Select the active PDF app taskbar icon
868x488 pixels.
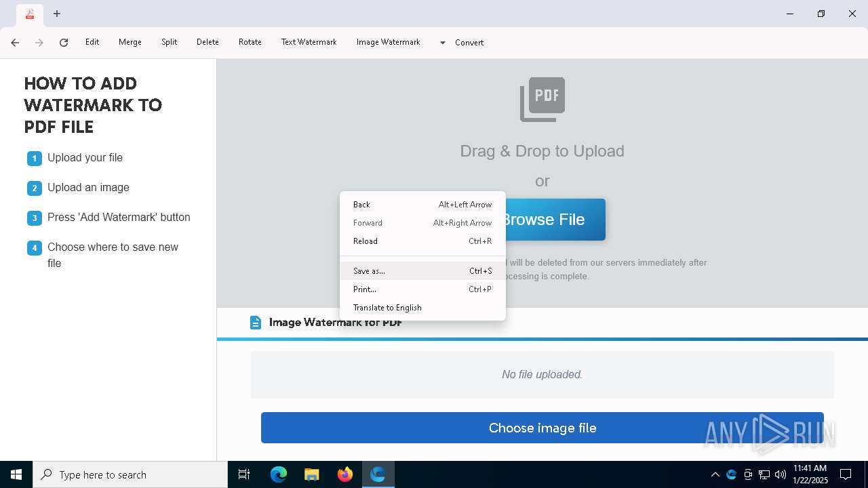[x=378, y=474]
